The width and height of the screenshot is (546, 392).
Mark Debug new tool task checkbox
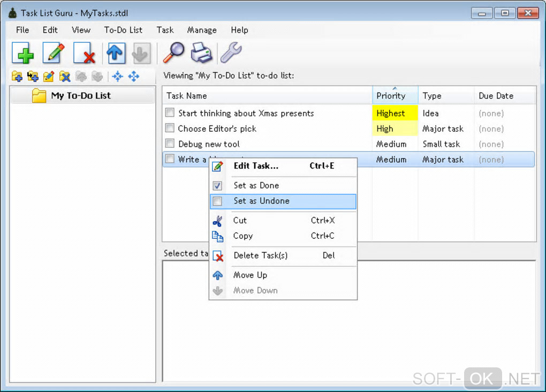(x=170, y=143)
